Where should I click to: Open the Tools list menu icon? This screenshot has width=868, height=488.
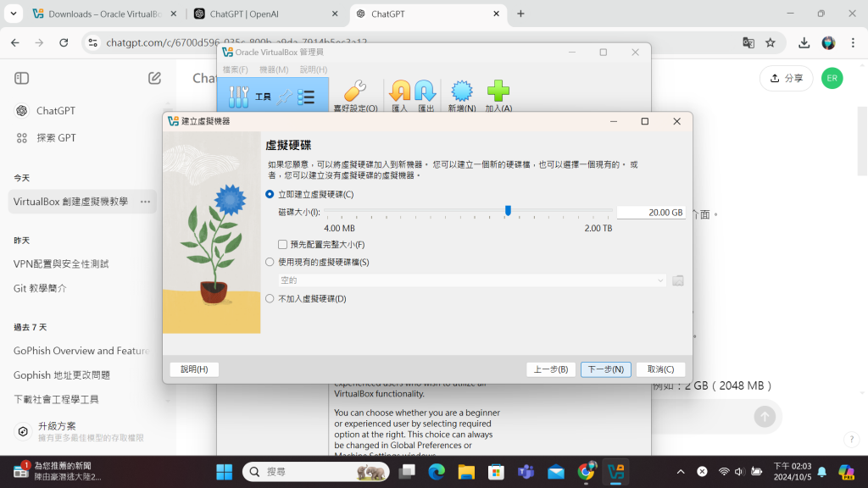pyautogui.click(x=306, y=97)
